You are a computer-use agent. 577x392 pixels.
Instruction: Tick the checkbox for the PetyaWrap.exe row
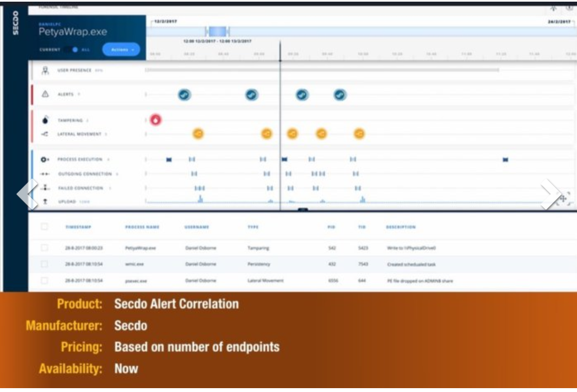[x=45, y=248]
